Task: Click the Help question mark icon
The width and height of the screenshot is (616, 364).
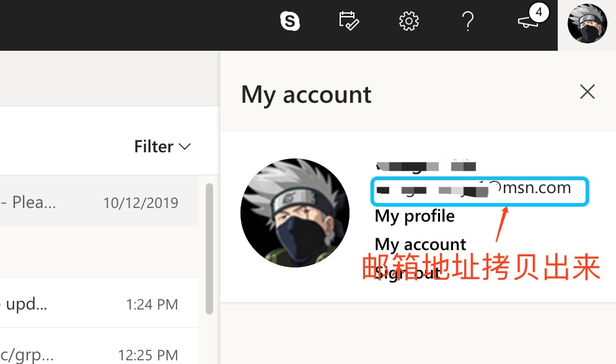Action: (468, 22)
